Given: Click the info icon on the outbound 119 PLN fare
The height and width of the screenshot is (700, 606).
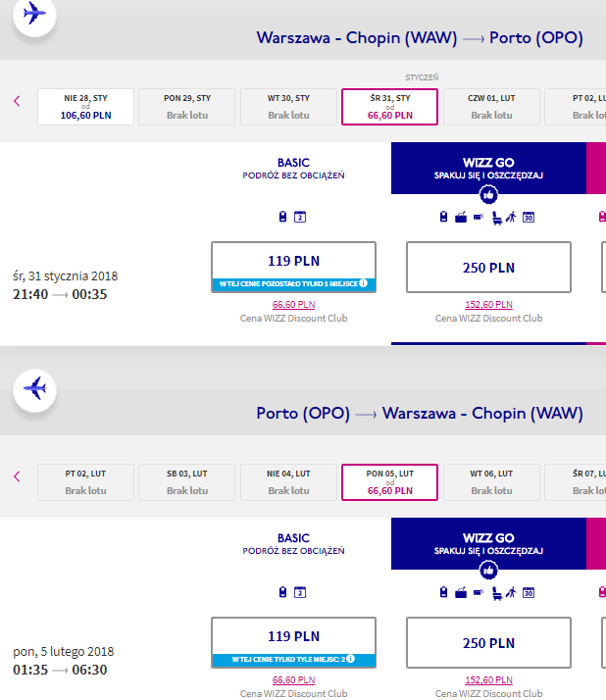Looking at the screenshot, I should [x=363, y=283].
